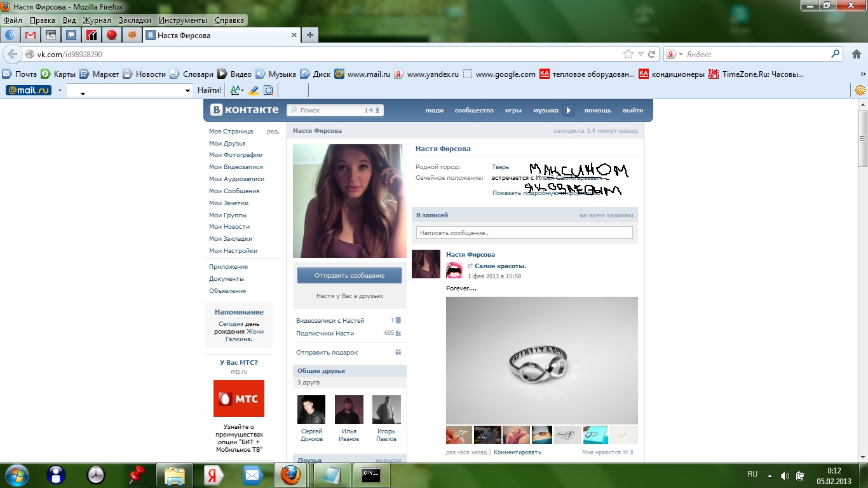Open Мои Сообщения in the sidebar

pyautogui.click(x=234, y=191)
